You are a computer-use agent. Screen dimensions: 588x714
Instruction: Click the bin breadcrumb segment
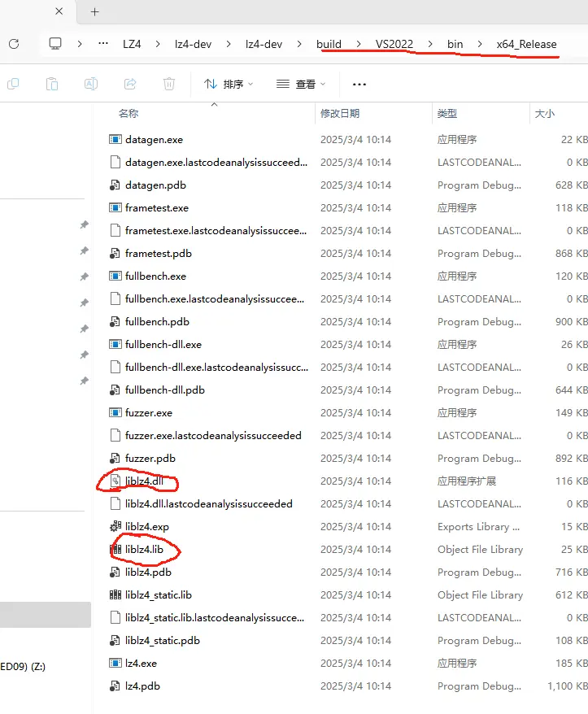pyautogui.click(x=455, y=44)
